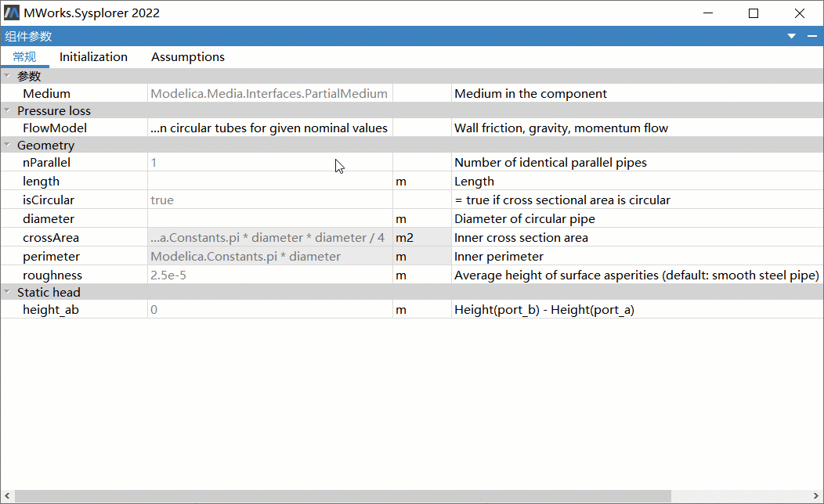Viewport: 824px width, 504px height.
Task: Edit the nParallel value field
Action: 269,162
